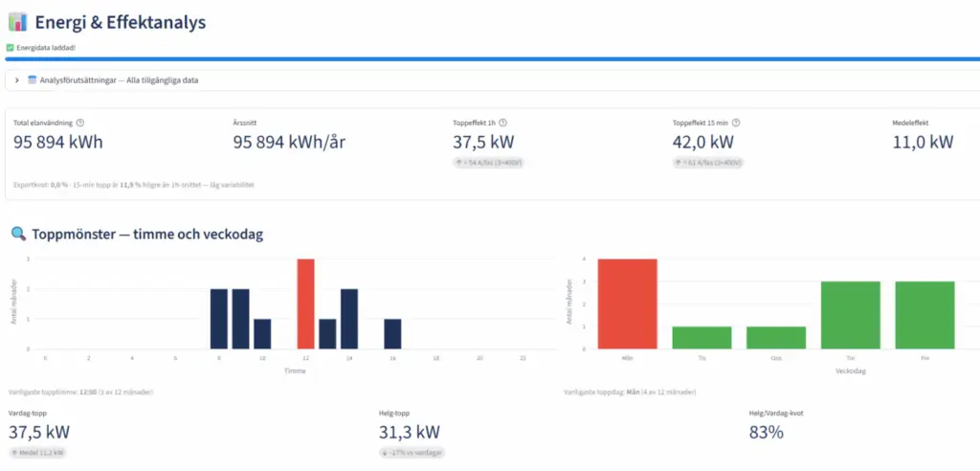Image resolution: width=980 pixels, height=471 pixels.
Task: Click the 54 A/fas badge under Toppeffekt 1h
Action: pyautogui.click(x=488, y=163)
